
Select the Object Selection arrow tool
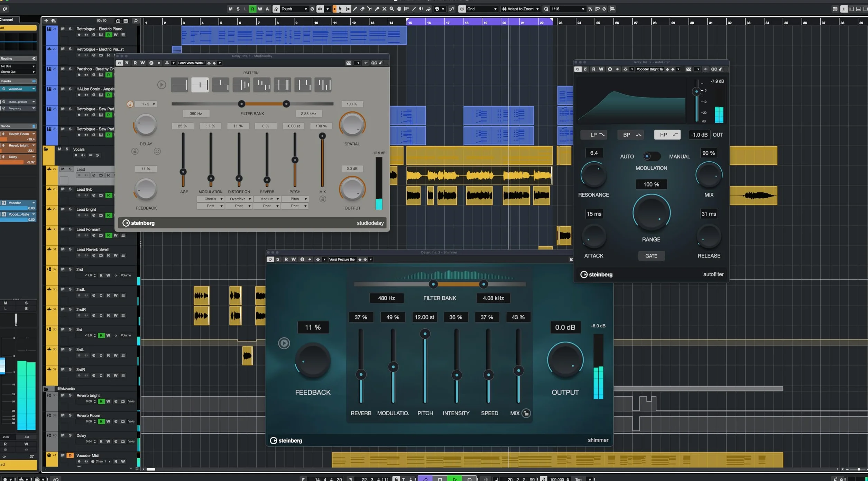coord(340,9)
